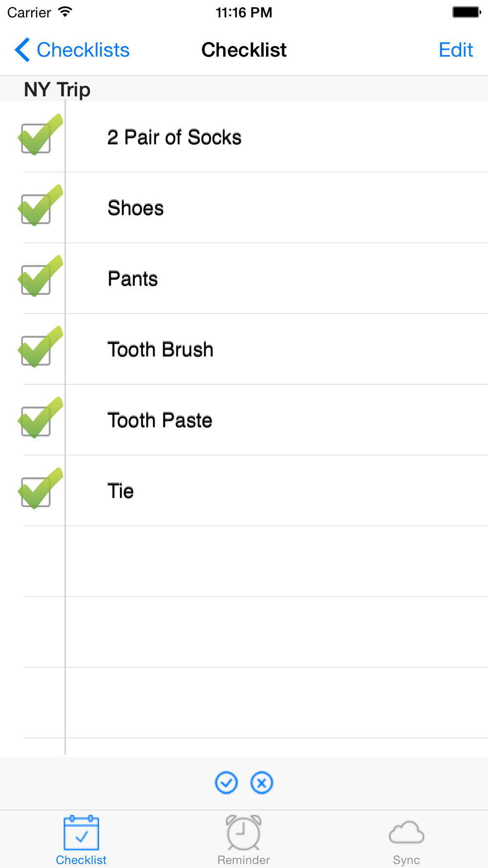Tap the check-all circle icon
This screenshot has width=488, height=868.
226,783
